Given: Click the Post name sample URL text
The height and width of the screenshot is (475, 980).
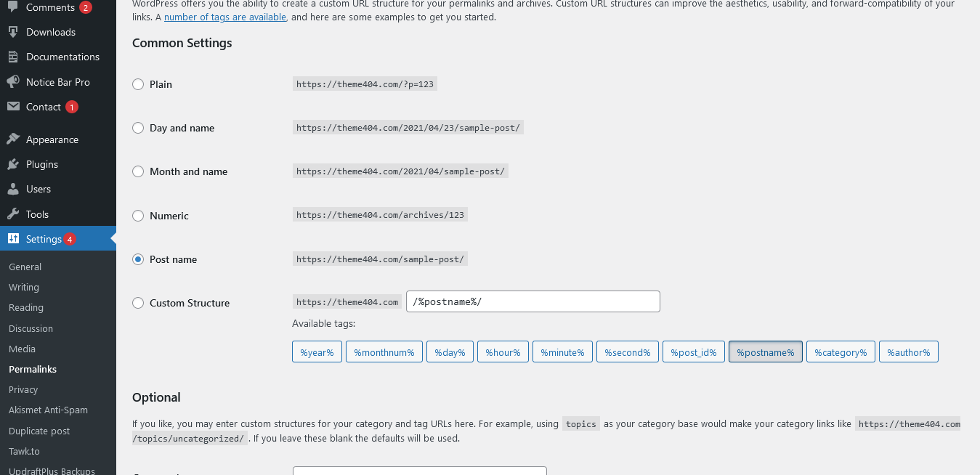Looking at the screenshot, I should (x=380, y=259).
